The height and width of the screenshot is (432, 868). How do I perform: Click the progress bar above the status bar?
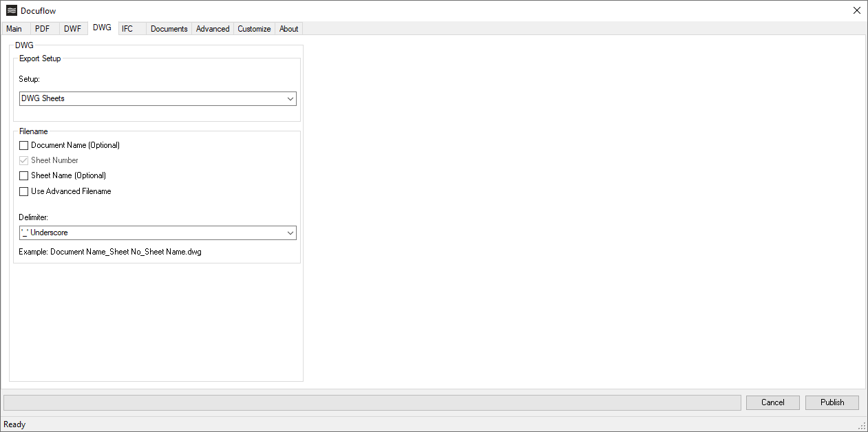click(x=372, y=402)
